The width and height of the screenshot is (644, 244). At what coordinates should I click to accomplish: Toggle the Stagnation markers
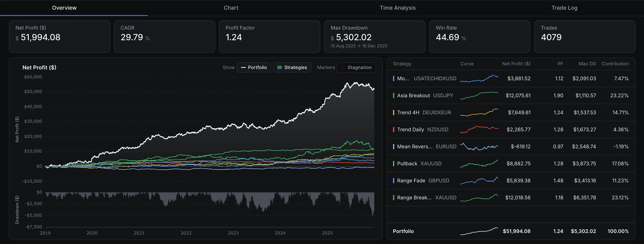(x=356, y=67)
